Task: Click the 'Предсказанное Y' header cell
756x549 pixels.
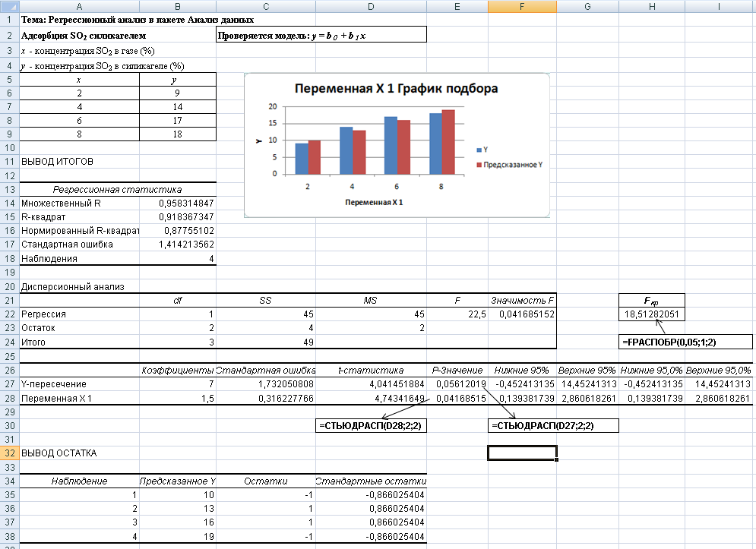Action: point(178,481)
